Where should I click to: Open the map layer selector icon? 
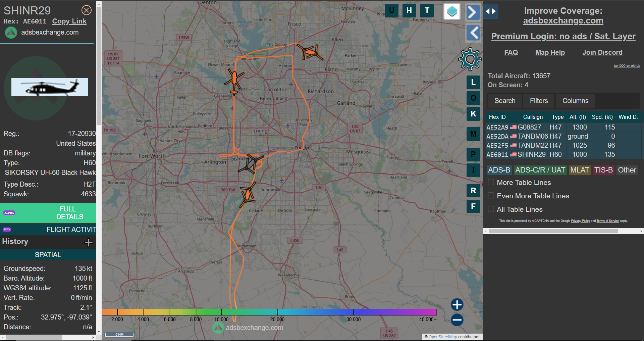pyautogui.click(x=452, y=11)
